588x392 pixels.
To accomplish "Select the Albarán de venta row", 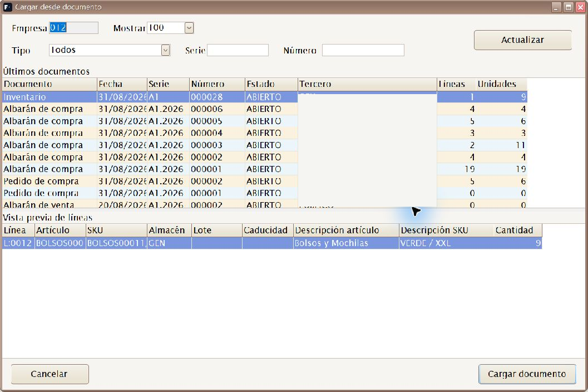I will (264, 204).
